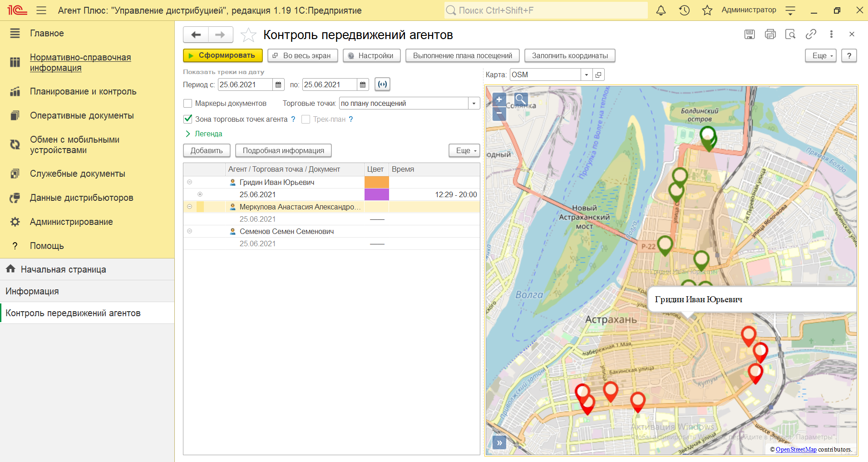868x462 pixels.
Task: Switch to Начальная страница tab
Action: 87,269
